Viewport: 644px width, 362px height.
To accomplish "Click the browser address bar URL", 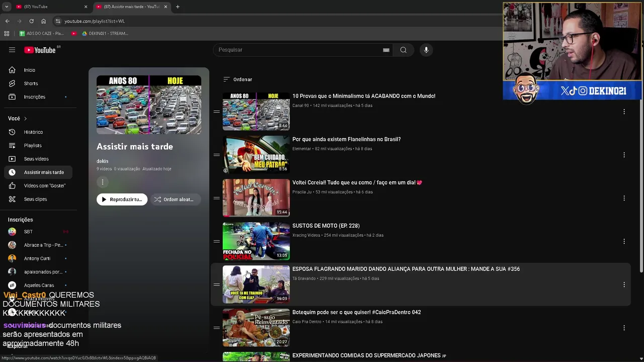I will click(95, 21).
